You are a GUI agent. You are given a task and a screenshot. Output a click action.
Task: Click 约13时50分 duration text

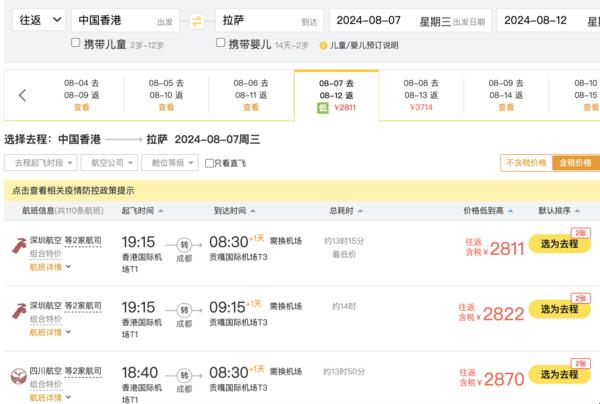[x=344, y=371]
